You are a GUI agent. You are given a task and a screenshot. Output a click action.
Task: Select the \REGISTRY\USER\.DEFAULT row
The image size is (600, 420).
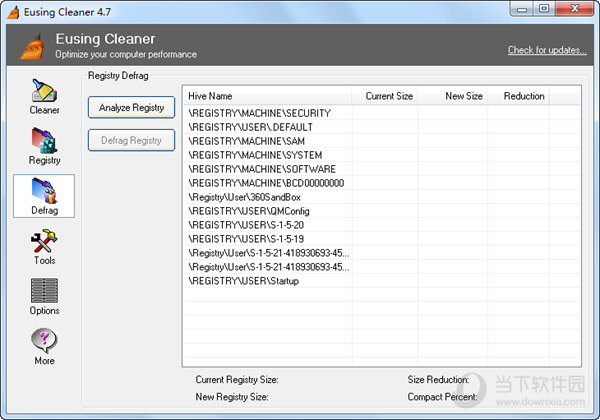(x=382, y=127)
